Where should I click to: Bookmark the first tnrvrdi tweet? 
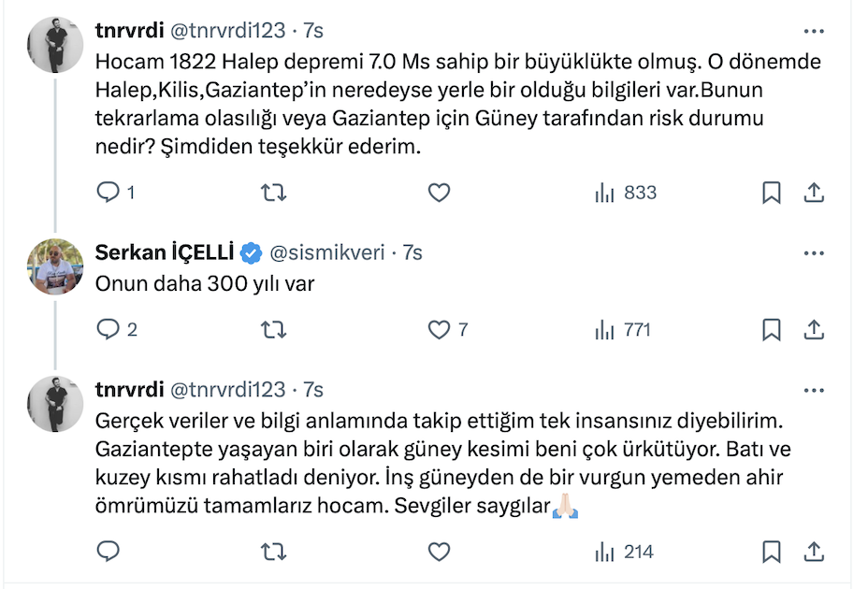[771, 193]
